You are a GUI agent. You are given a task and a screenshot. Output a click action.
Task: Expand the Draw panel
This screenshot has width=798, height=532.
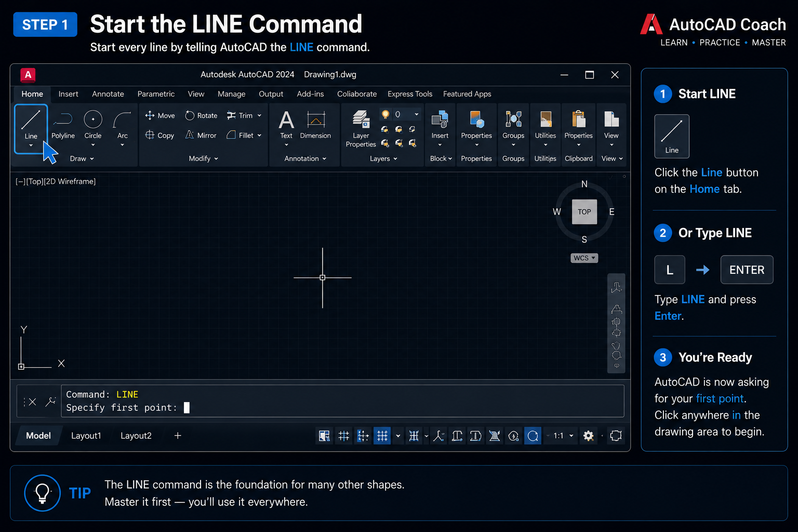tap(82, 158)
